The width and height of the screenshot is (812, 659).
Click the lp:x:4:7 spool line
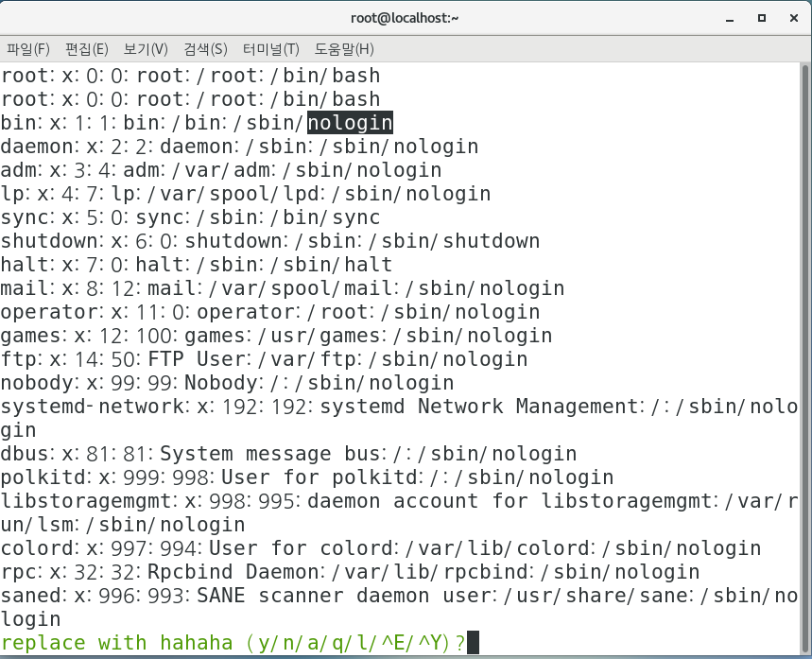(x=246, y=194)
